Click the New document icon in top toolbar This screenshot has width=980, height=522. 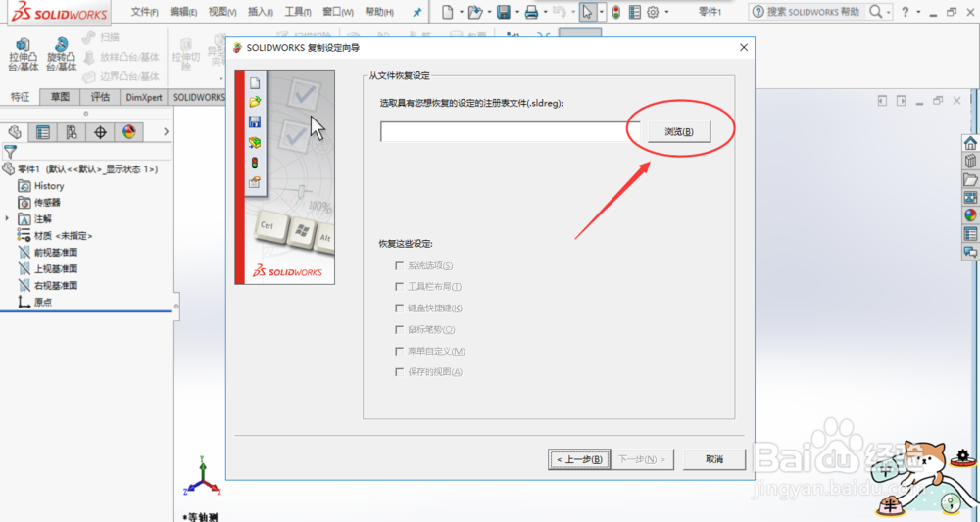448,12
